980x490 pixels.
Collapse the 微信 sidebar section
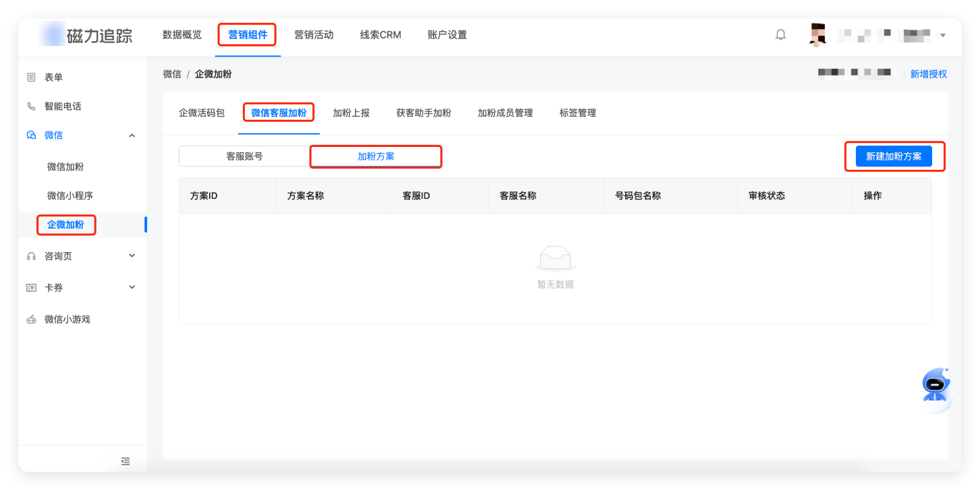[x=132, y=135]
